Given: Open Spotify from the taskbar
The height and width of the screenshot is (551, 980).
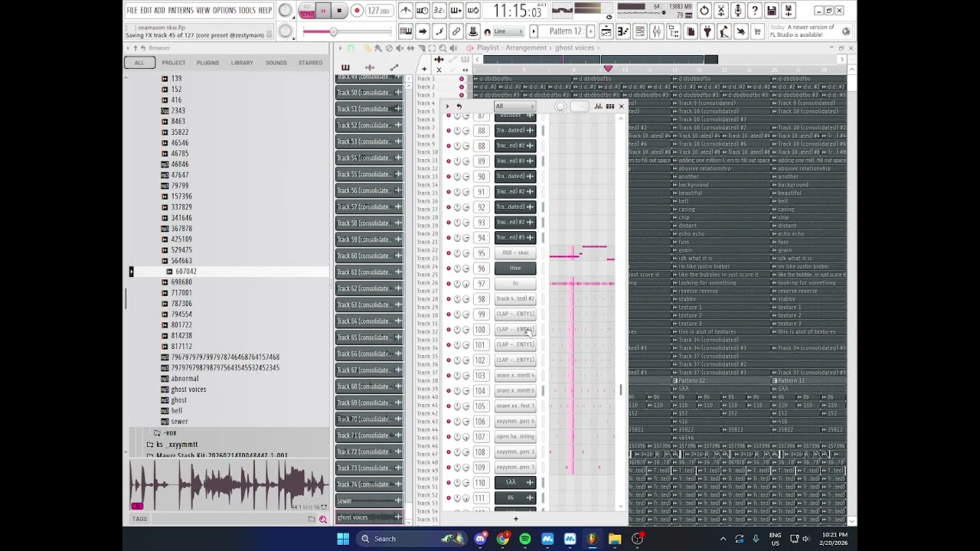Looking at the screenshot, I should point(525,539).
